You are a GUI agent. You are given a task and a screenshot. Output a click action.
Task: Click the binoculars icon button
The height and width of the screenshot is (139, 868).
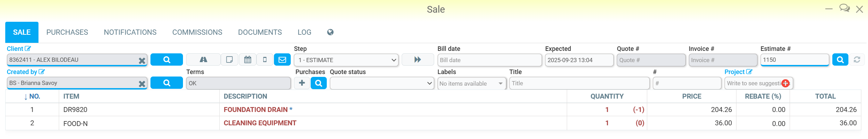(x=203, y=60)
